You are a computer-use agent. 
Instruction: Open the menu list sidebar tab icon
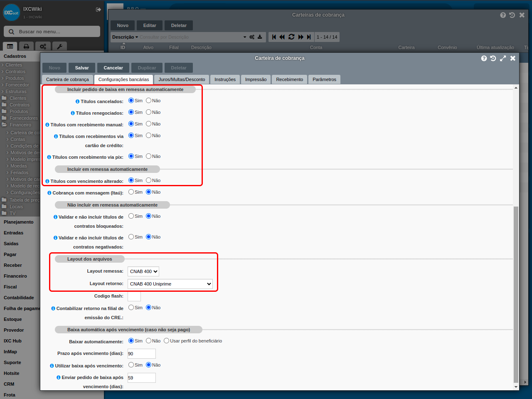click(x=10, y=47)
